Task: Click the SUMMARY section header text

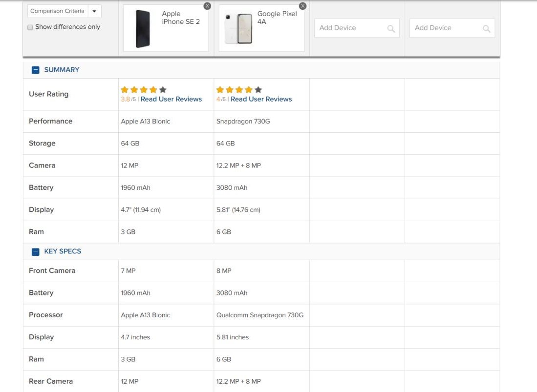Action: tap(62, 70)
